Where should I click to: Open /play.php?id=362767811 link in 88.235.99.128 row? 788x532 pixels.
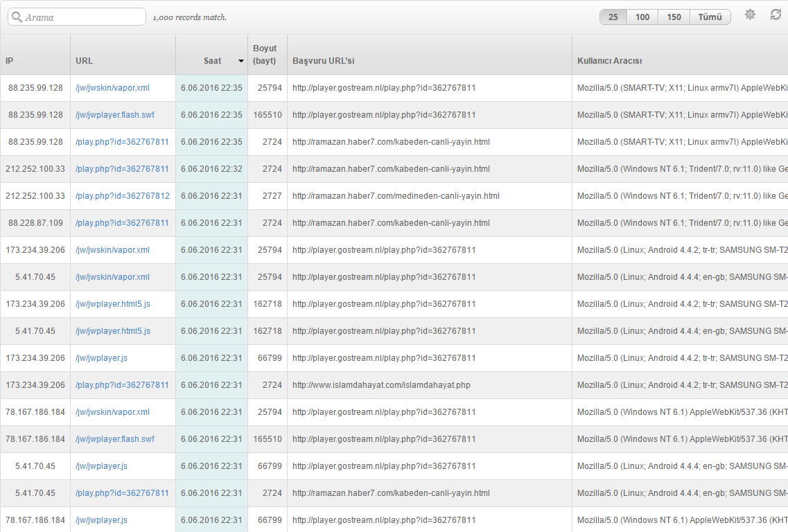[122, 142]
